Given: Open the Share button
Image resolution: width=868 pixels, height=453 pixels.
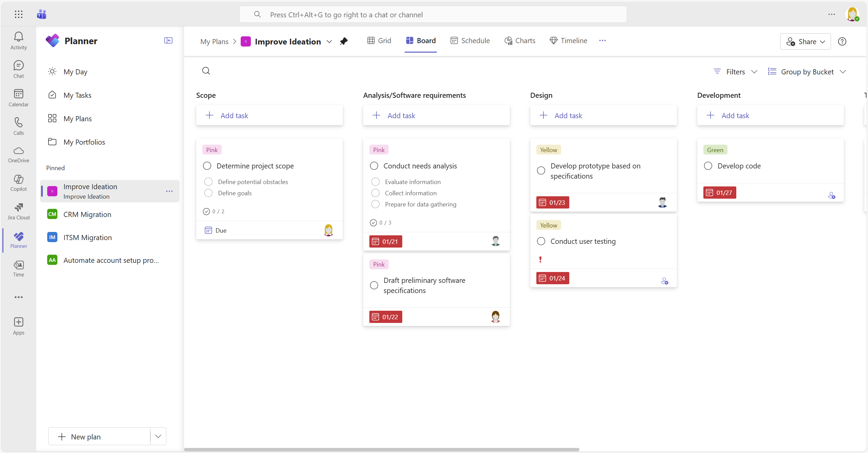Looking at the screenshot, I should 805,41.
